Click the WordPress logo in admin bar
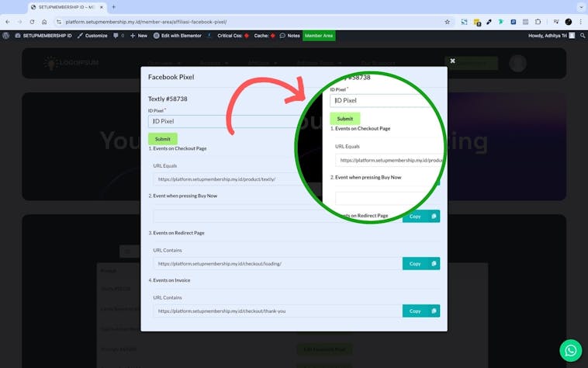This screenshot has width=588, height=368. pos(6,36)
